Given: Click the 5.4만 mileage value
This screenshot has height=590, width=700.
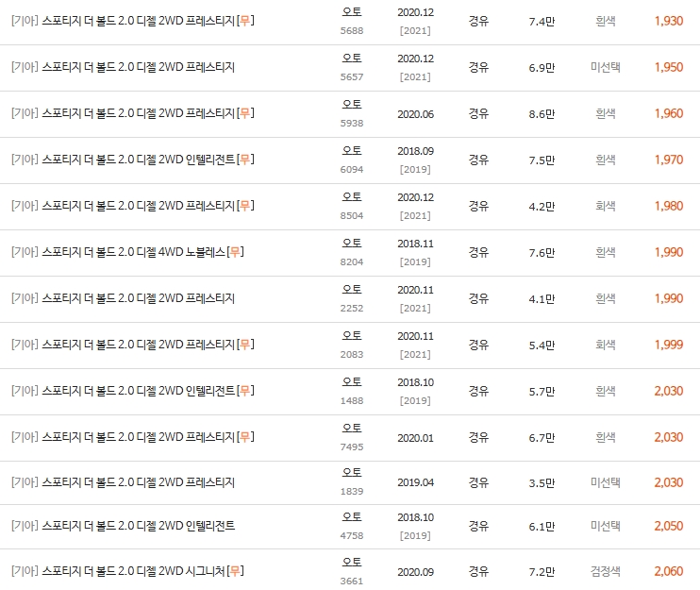Looking at the screenshot, I should point(542,346).
